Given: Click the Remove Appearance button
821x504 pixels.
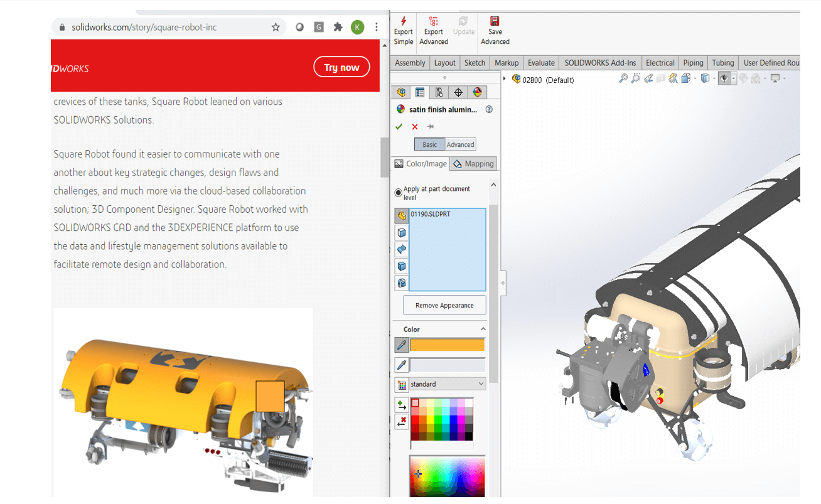Looking at the screenshot, I should tap(444, 306).
